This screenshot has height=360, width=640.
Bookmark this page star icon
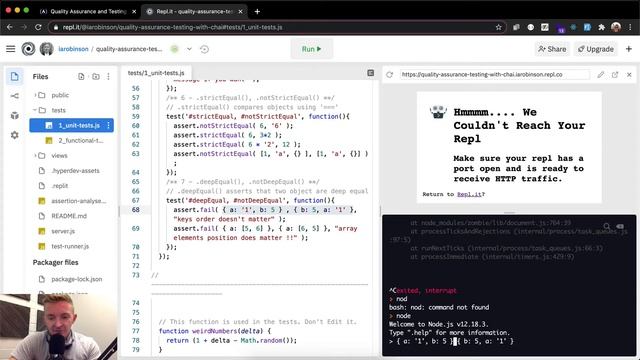coord(498,27)
